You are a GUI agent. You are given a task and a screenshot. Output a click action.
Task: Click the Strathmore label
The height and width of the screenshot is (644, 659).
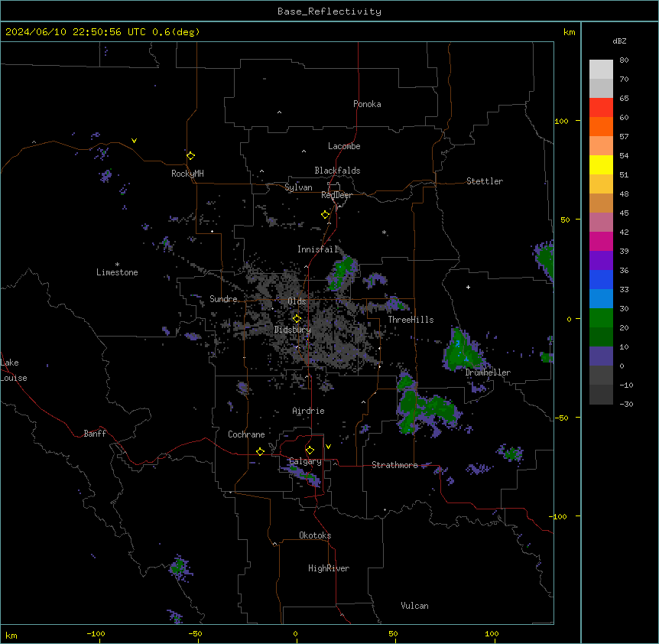pyautogui.click(x=394, y=465)
